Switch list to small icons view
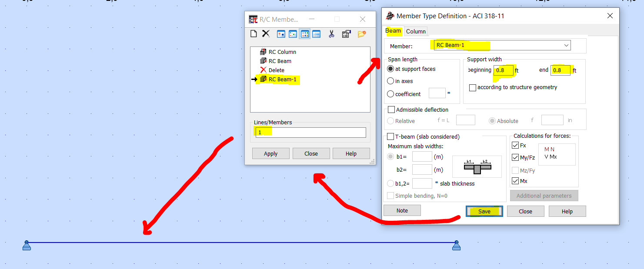This screenshot has width=644, height=269. [293, 34]
